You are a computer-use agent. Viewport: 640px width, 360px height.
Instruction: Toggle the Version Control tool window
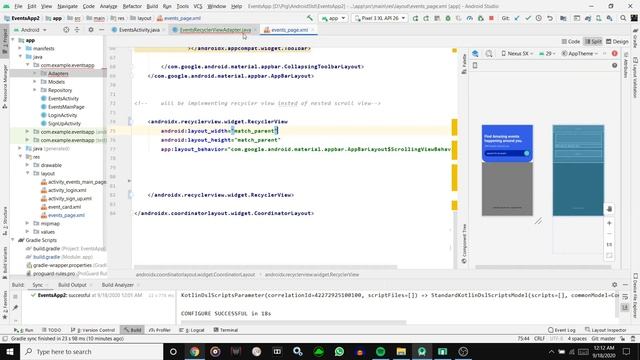click(93, 330)
